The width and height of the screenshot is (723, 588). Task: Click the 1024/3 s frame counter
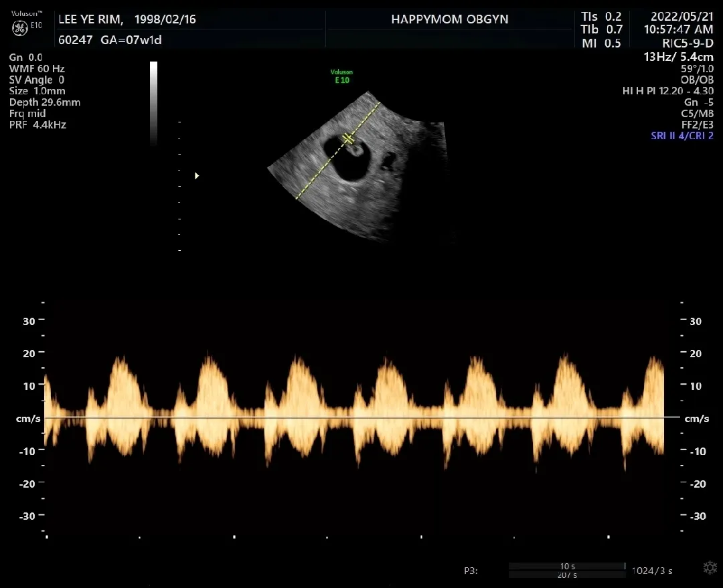[x=652, y=571]
